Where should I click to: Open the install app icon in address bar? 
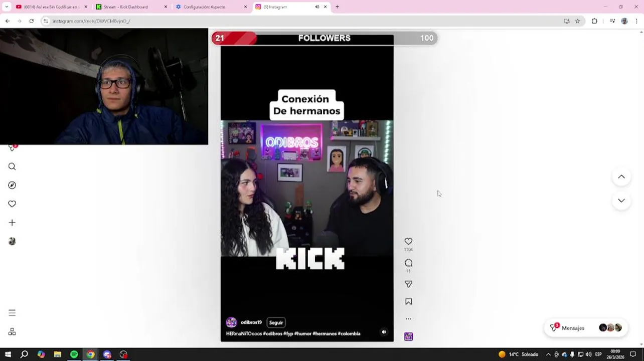(x=566, y=21)
